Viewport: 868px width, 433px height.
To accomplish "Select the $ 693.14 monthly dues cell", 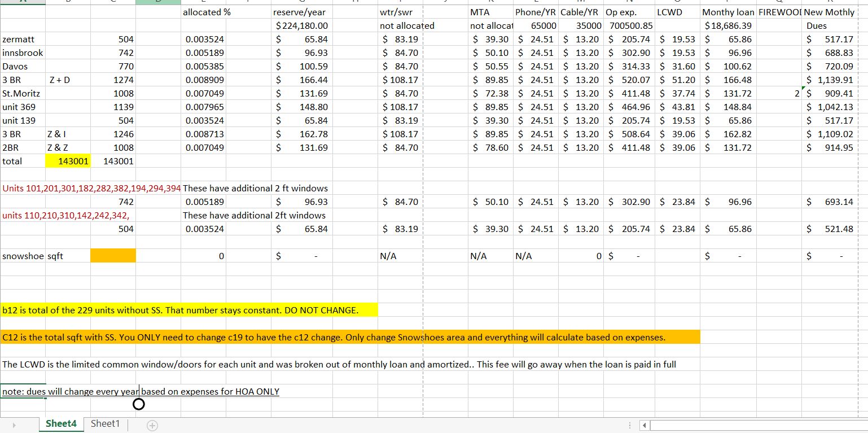I will 830,202.
